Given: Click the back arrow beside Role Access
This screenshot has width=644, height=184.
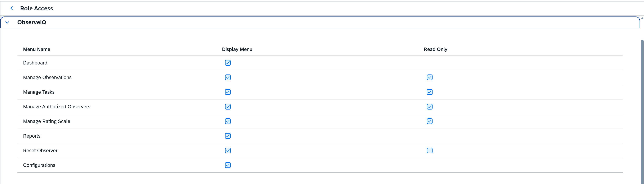Looking at the screenshot, I should (x=12, y=8).
